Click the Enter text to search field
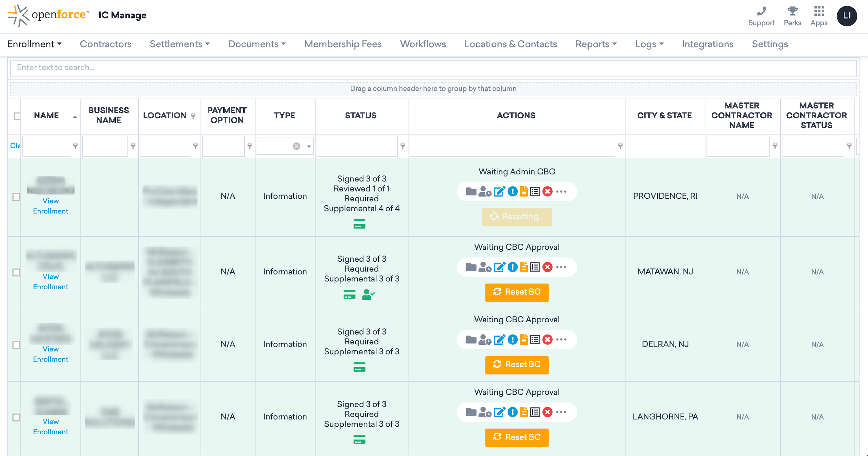 (x=433, y=68)
